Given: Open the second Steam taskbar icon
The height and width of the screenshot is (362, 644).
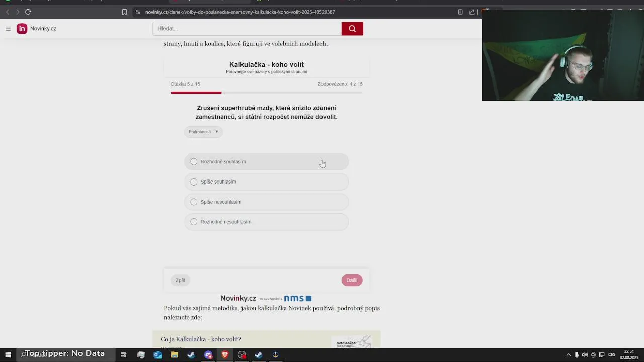Looking at the screenshot, I should (x=259, y=355).
